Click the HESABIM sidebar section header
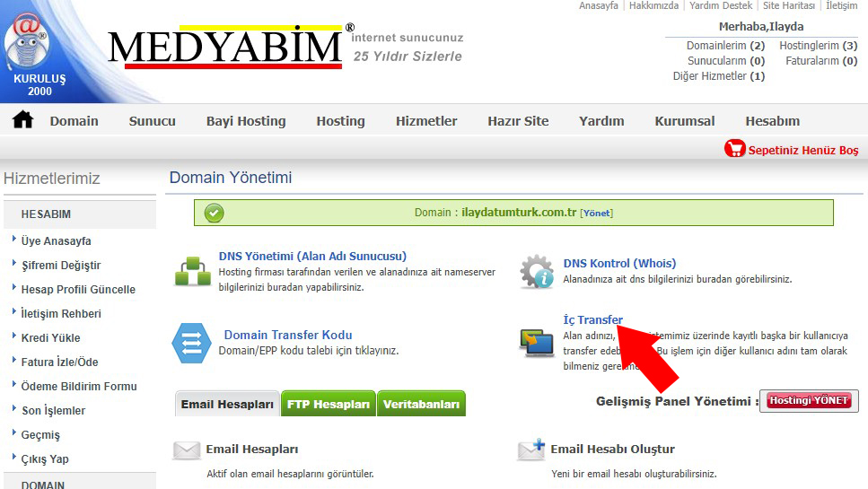This screenshot has height=489, width=868. [x=80, y=214]
